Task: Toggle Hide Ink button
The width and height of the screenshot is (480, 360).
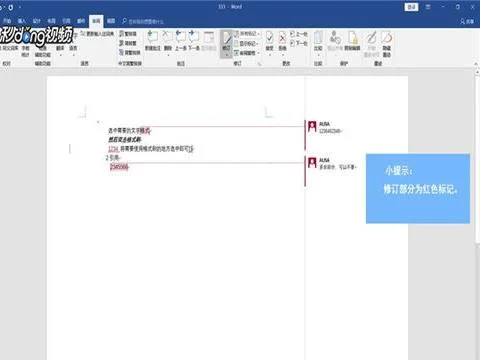Action: tap(386, 43)
